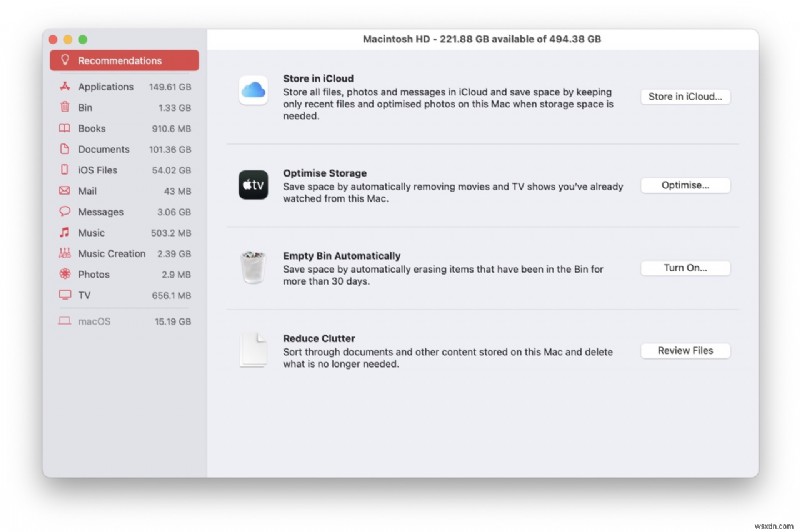
Task: Click the Music category label
Action: tap(91, 233)
